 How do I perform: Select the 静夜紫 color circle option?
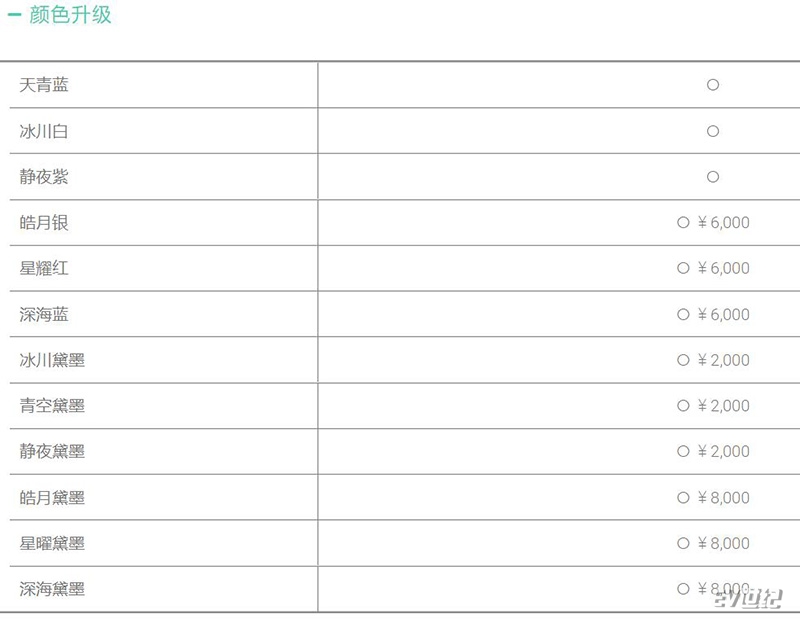713,177
